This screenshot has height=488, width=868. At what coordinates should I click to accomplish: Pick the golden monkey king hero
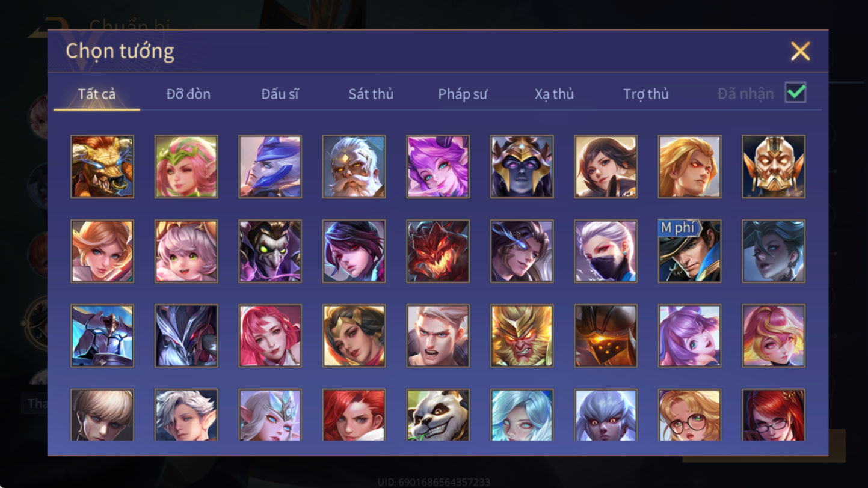tap(522, 335)
